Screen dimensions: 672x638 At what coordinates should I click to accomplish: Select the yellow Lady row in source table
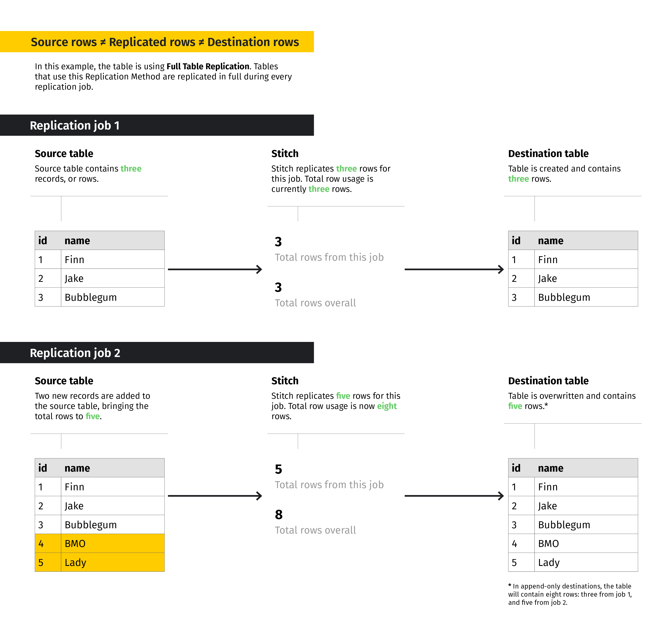pyautogui.click(x=99, y=562)
